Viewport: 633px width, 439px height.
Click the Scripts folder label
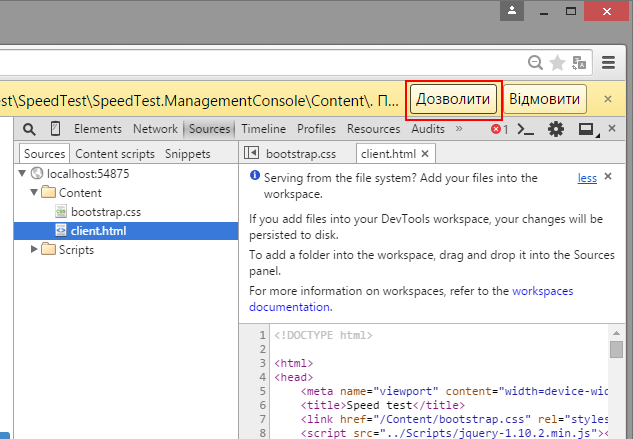click(x=76, y=250)
